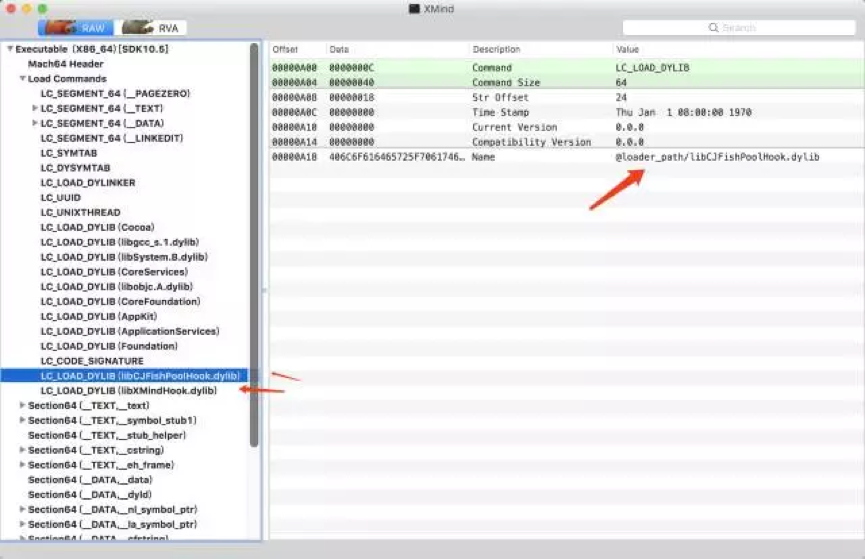865x559 pixels.
Task: Expand LC_SEGMENT_64 (__DATA) disclosure triangle
Action: (35, 124)
